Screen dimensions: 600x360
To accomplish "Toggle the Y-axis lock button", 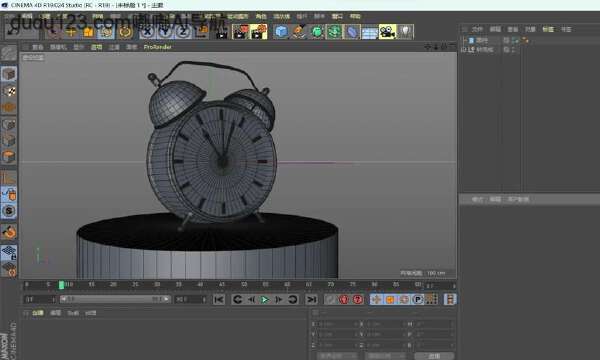I will pyautogui.click(x=165, y=32).
